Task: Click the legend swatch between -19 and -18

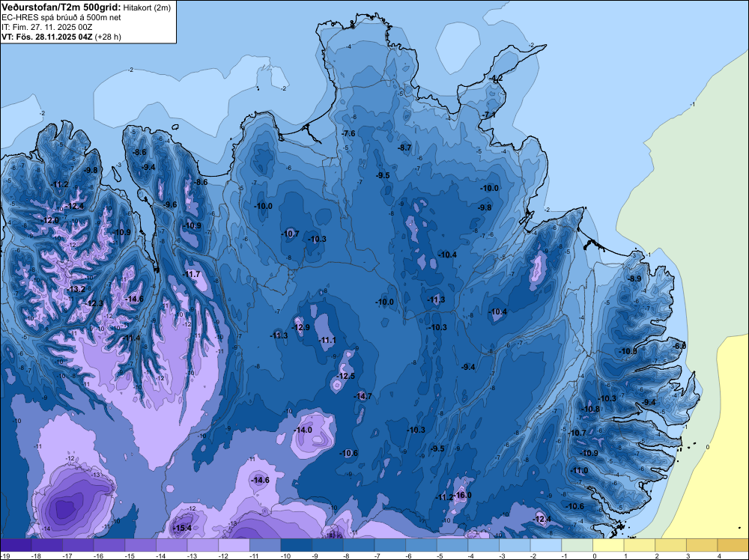Action: pyautogui.click(x=16, y=545)
